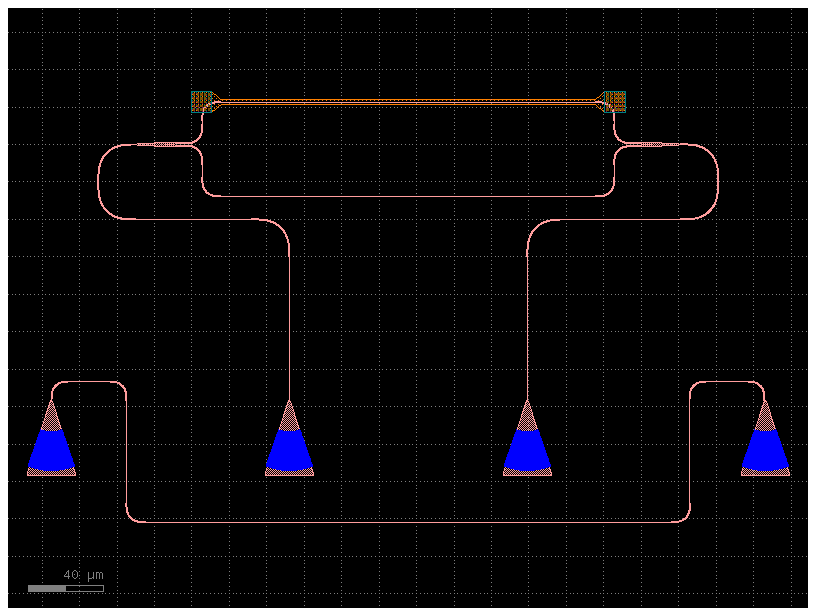Click the gray scale bar line
The width and height of the screenshot is (816, 616).
pos(65,588)
